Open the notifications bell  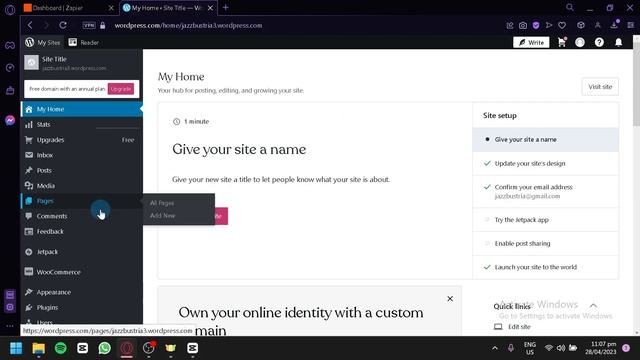tap(619, 42)
